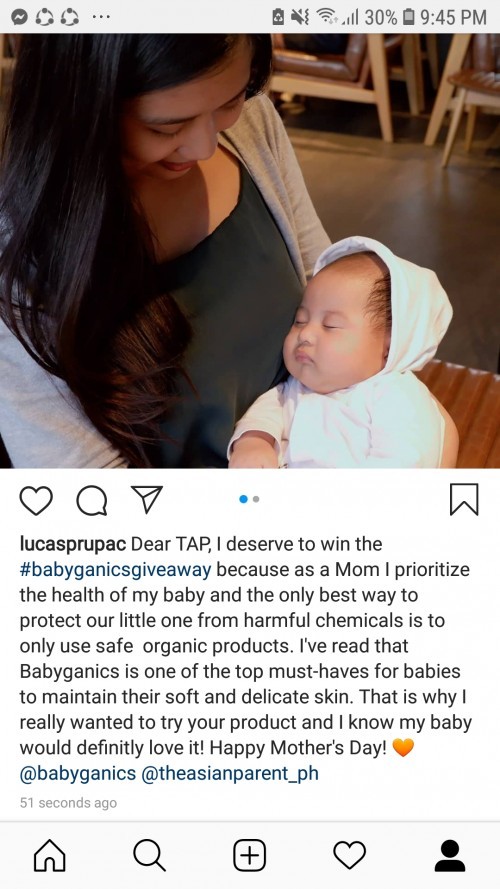Open the #babyganicsgiveaway hashtag

point(116,569)
